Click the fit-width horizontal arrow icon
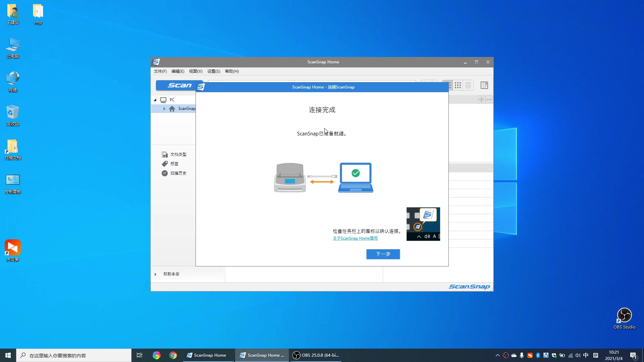This screenshot has height=362, width=644. pos(489,100)
